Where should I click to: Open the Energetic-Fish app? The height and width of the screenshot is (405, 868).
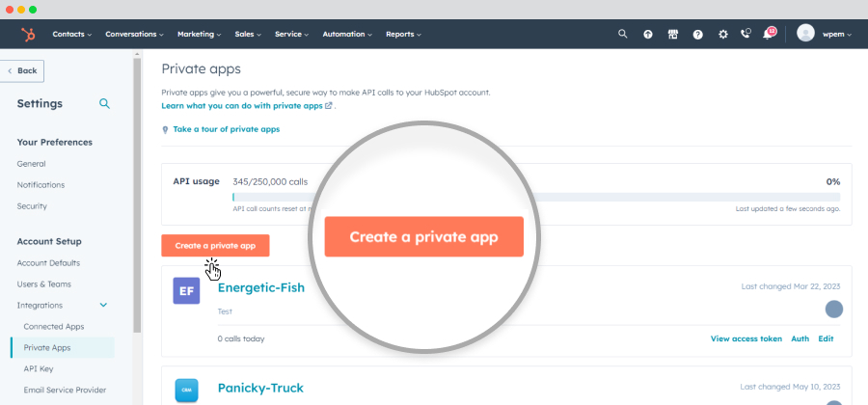(261, 287)
